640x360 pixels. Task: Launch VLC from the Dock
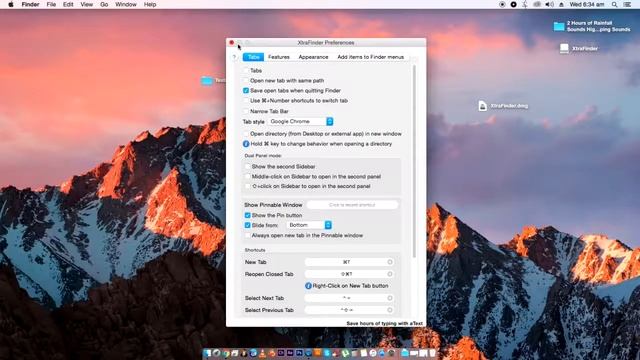262,353
